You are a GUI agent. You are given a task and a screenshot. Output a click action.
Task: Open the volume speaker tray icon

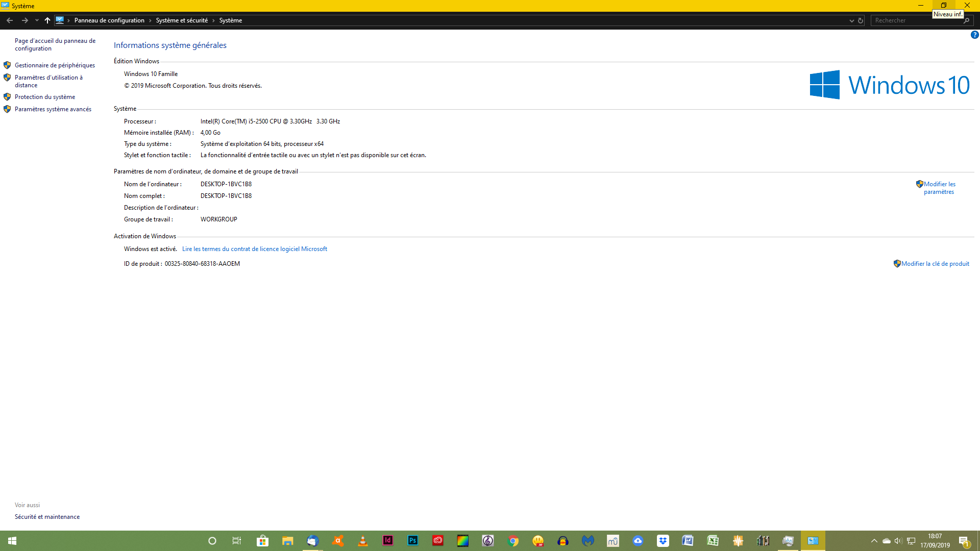pos(898,541)
